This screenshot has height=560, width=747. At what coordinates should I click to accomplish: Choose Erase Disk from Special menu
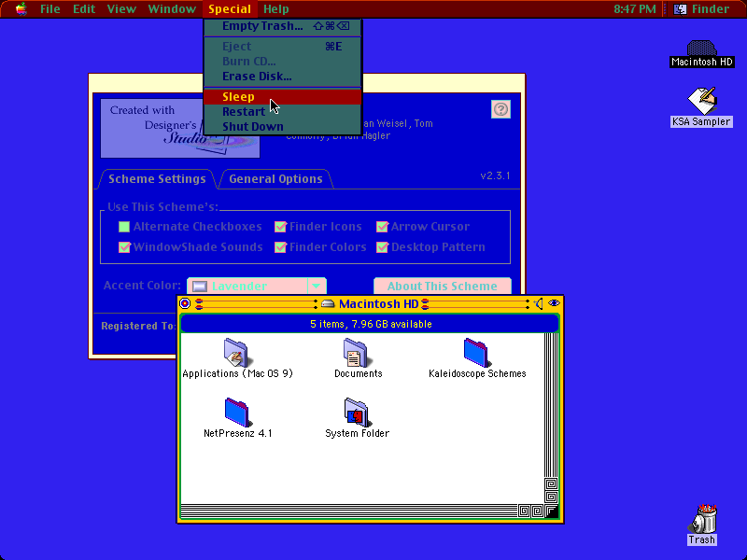[x=283, y=77]
